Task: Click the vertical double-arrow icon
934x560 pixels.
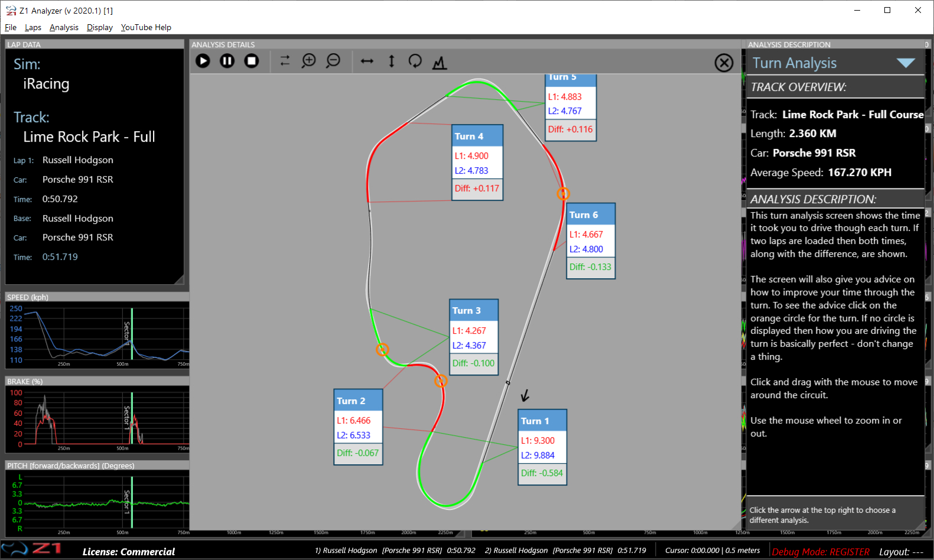Action: click(x=391, y=61)
